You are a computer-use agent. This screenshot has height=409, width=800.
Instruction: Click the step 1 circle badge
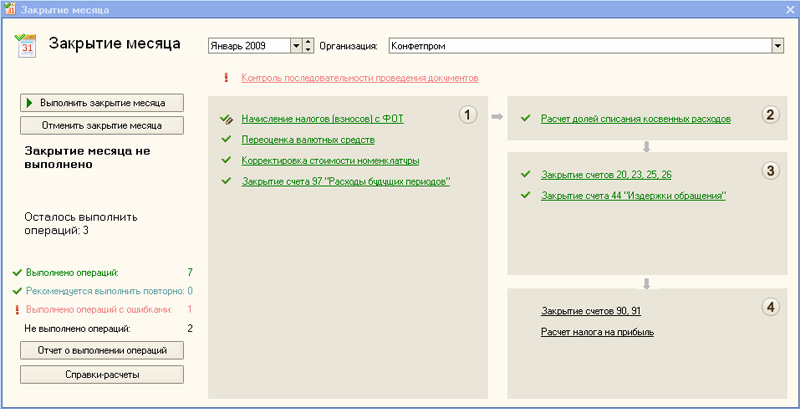[x=467, y=115]
